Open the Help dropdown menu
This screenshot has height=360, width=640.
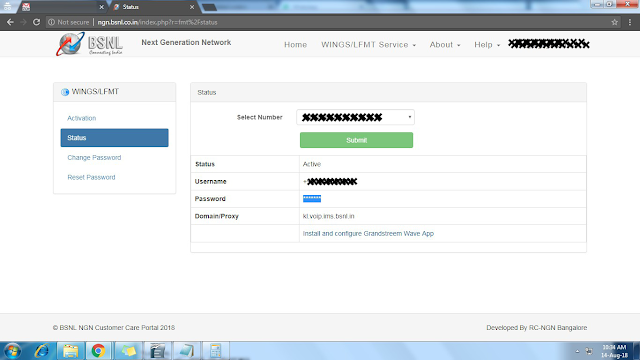487,44
